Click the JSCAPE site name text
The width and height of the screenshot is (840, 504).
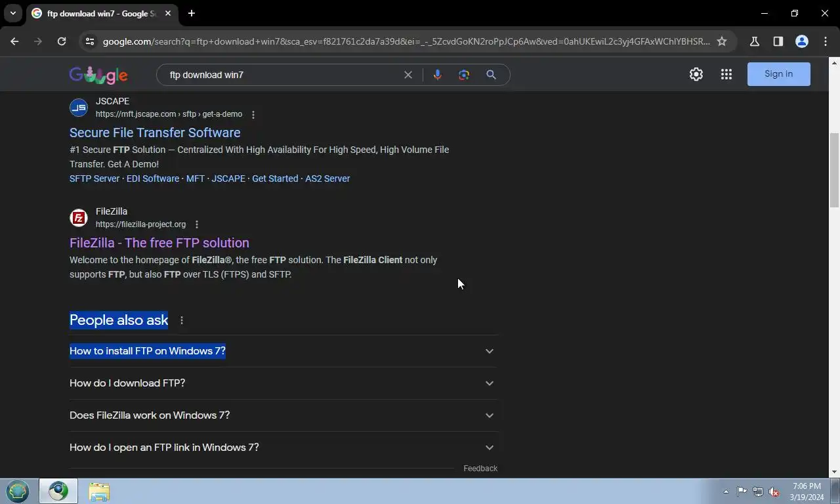tap(112, 101)
